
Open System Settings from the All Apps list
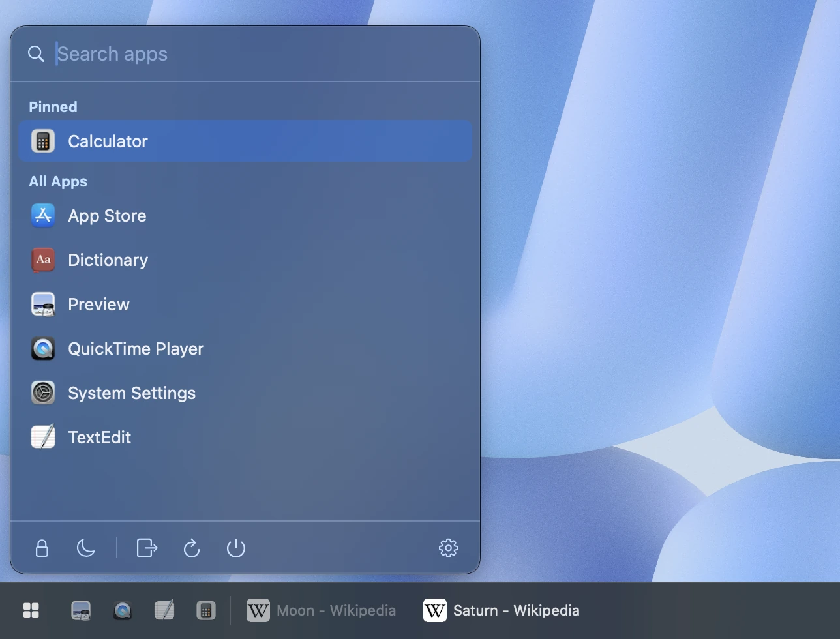click(x=245, y=393)
